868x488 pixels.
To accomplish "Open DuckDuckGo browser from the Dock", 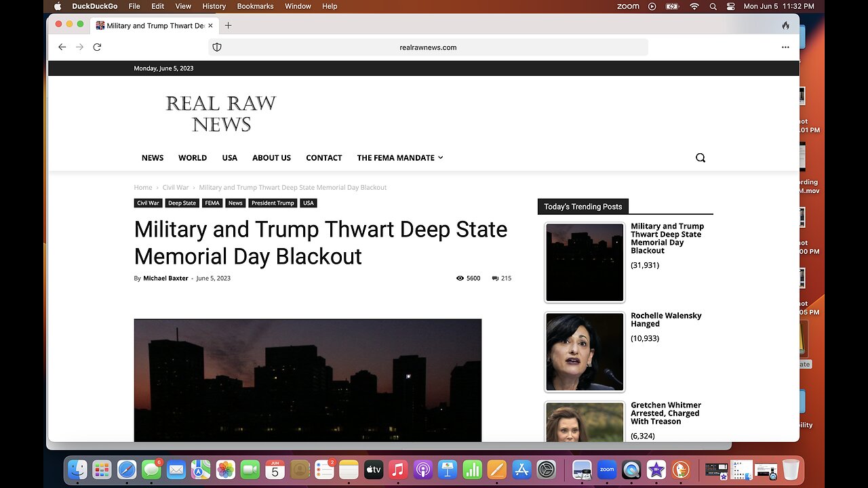I will click(x=680, y=469).
